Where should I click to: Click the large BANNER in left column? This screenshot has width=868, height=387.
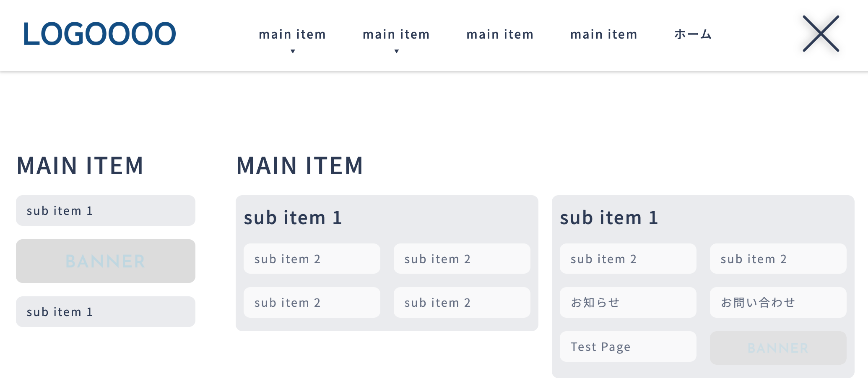point(106,261)
